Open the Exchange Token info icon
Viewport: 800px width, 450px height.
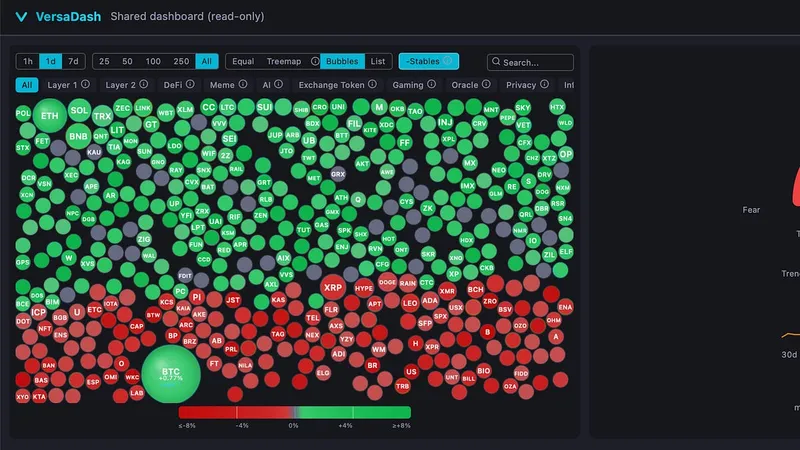372,84
